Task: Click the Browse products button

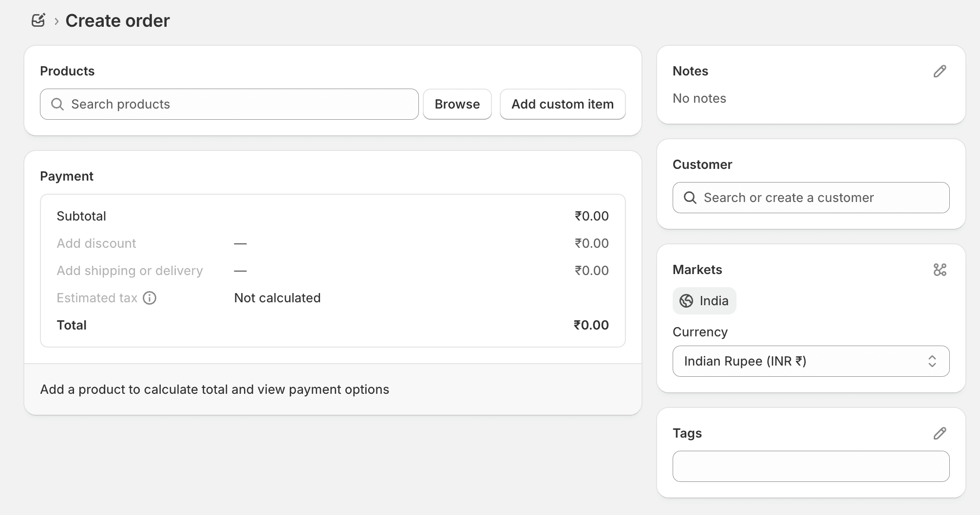Action: click(457, 104)
